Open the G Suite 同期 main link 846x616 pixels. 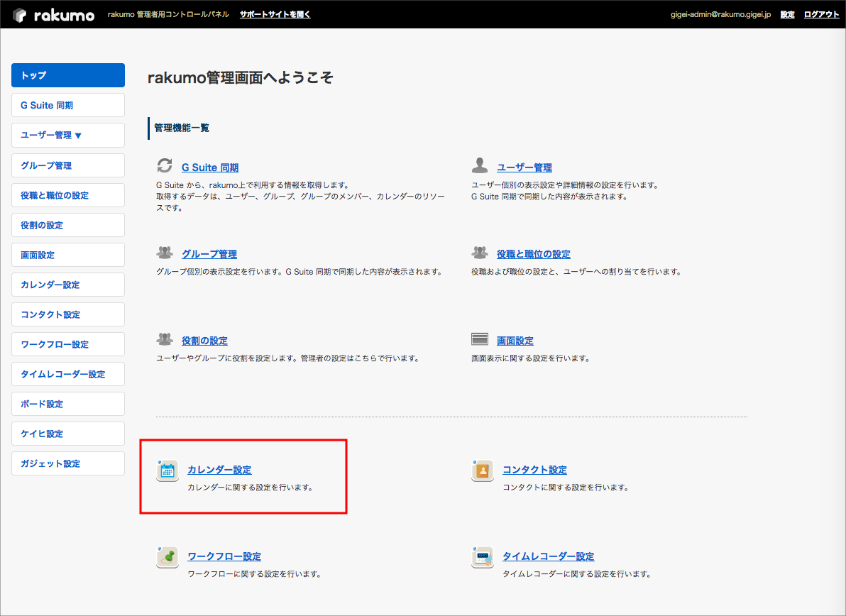tap(210, 167)
